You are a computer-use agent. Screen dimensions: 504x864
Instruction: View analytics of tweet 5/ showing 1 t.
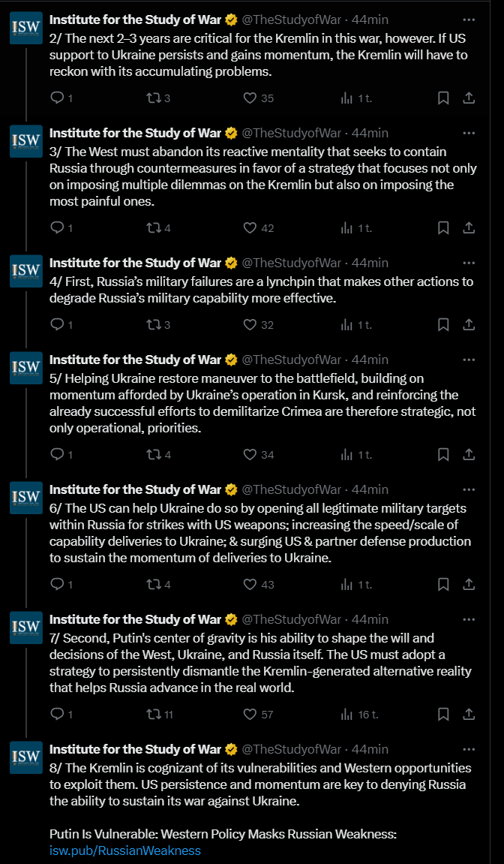point(347,455)
